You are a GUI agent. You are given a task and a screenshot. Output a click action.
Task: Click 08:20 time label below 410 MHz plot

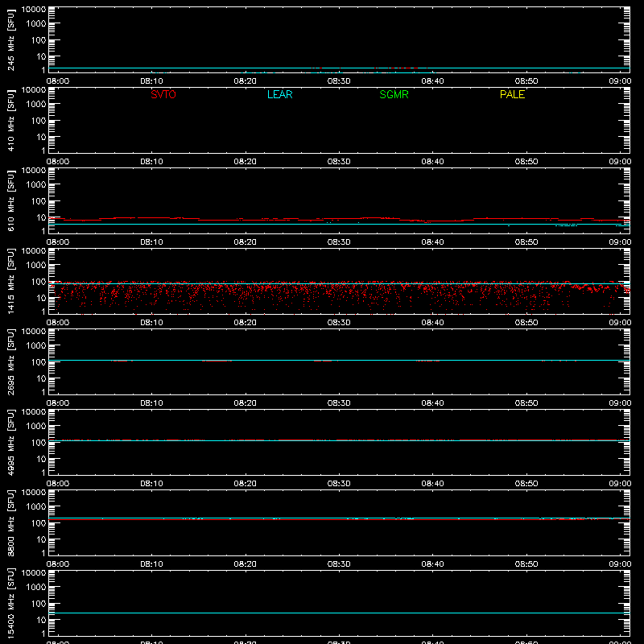pyautogui.click(x=246, y=162)
